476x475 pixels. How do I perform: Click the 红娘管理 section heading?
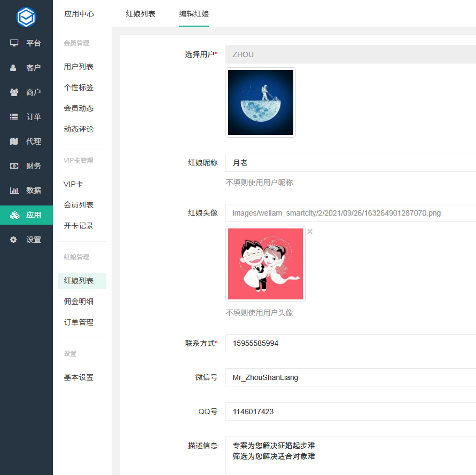coord(76,257)
